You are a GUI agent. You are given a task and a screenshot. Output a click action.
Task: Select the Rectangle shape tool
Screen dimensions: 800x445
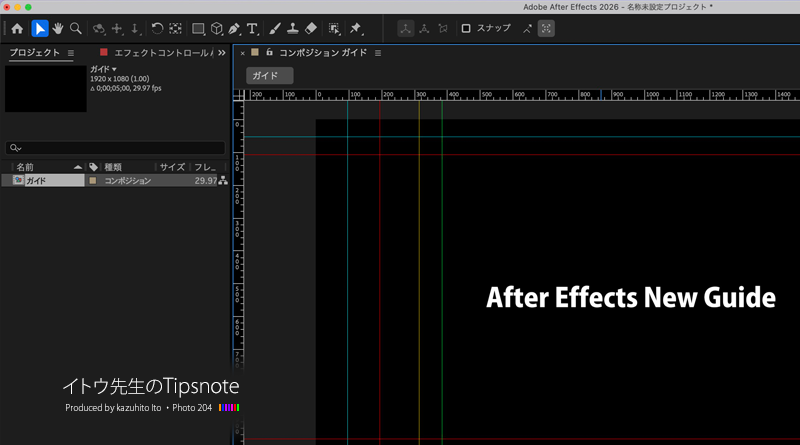(x=198, y=29)
